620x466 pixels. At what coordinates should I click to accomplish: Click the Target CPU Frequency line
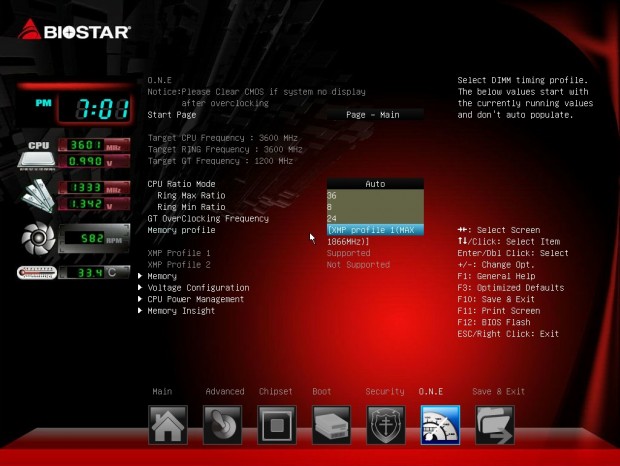tap(223, 138)
